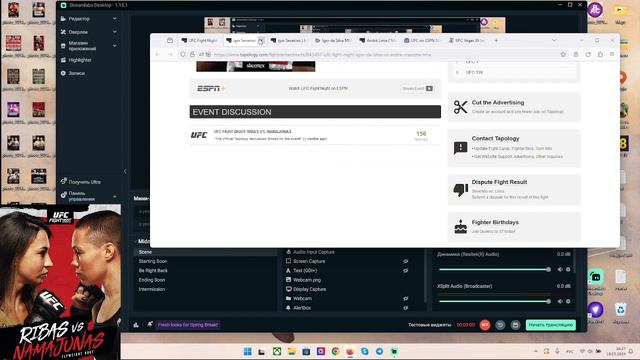Open the Fighter Birthdays card

[514, 227]
